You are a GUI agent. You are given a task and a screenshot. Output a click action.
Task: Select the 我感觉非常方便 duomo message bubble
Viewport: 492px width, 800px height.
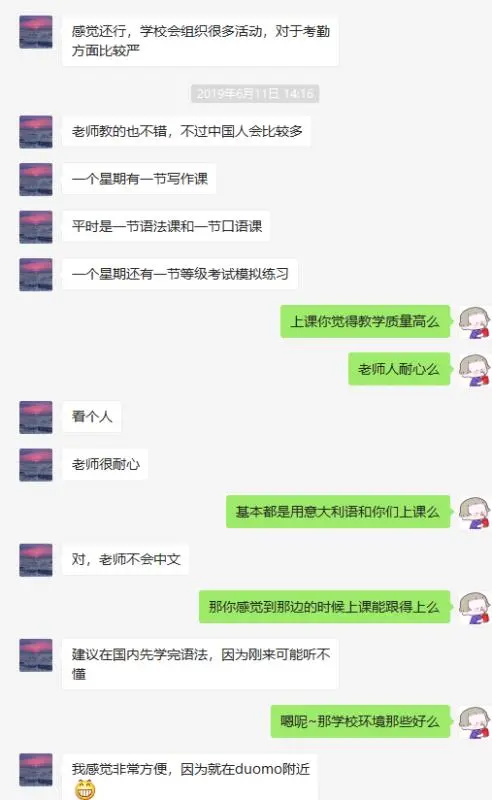click(x=190, y=777)
